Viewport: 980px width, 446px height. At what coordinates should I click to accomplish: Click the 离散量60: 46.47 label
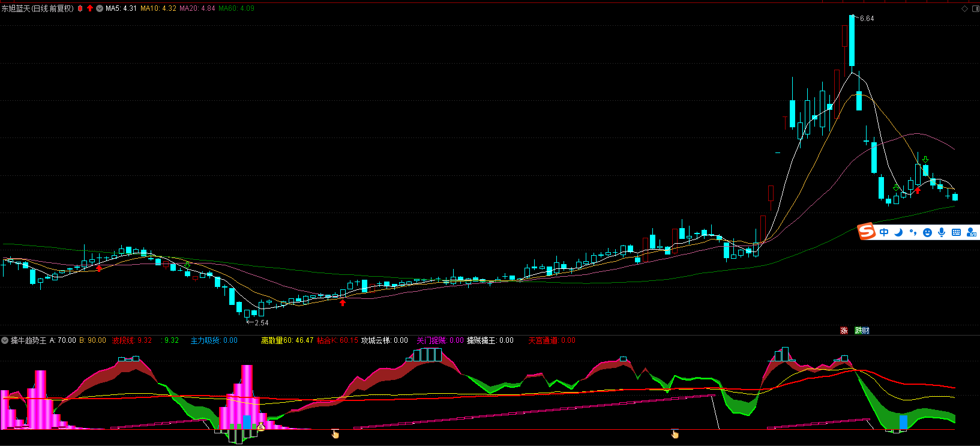pos(287,340)
